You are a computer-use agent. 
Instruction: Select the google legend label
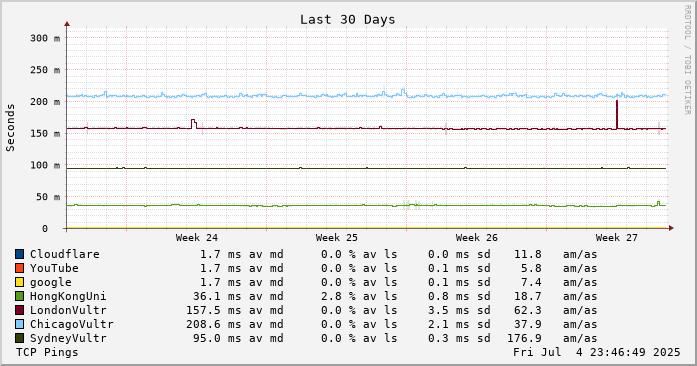tap(51, 283)
